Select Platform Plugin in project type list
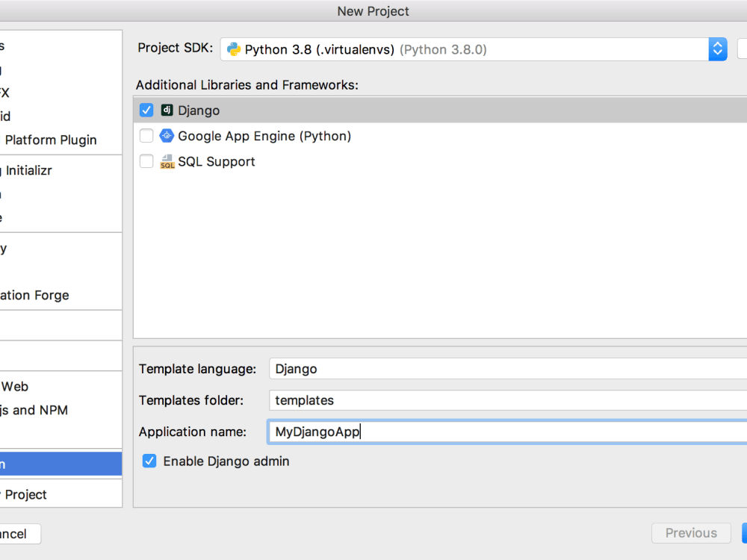The height and width of the screenshot is (560, 747). click(x=61, y=140)
